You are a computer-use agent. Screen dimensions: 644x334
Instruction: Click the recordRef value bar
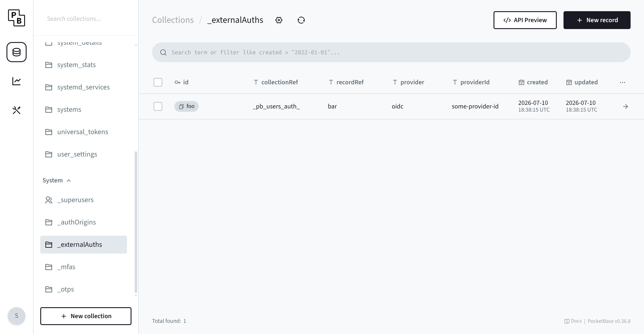(332, 106)
